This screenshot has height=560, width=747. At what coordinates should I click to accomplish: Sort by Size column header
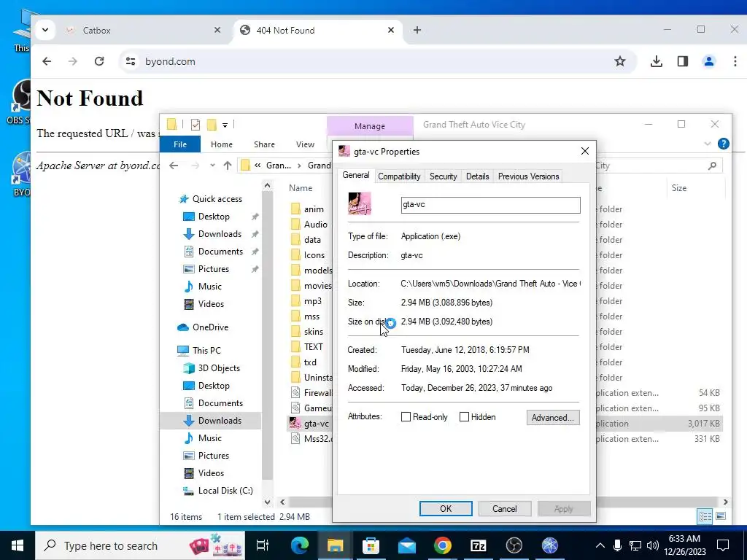tap(679, 188)
